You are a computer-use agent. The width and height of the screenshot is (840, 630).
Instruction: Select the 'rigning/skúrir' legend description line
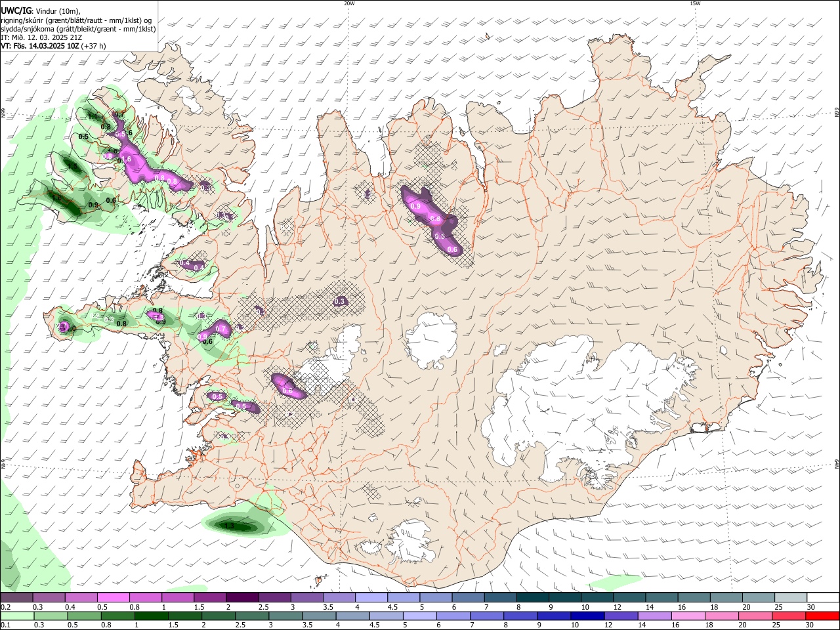(76, 20)
